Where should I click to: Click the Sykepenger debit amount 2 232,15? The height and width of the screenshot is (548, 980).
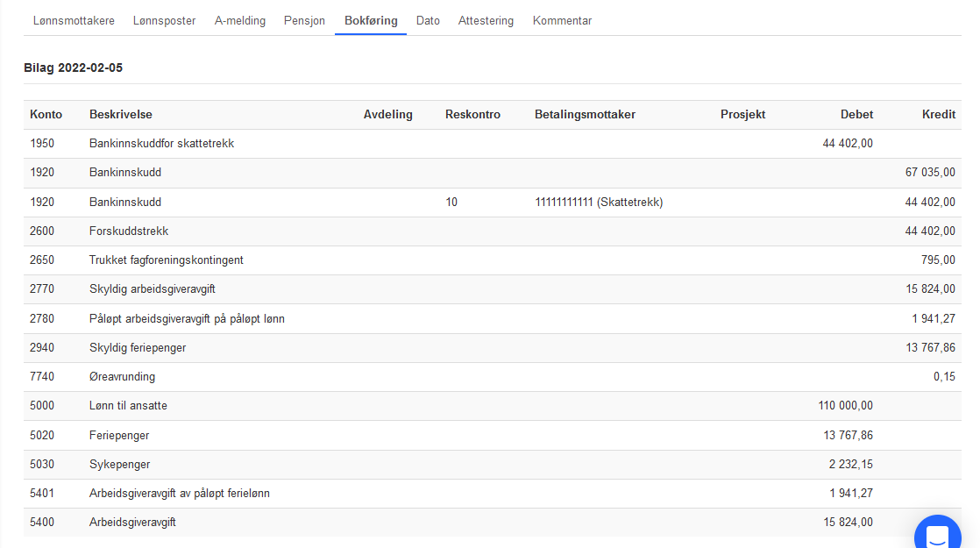pos(850,465)
